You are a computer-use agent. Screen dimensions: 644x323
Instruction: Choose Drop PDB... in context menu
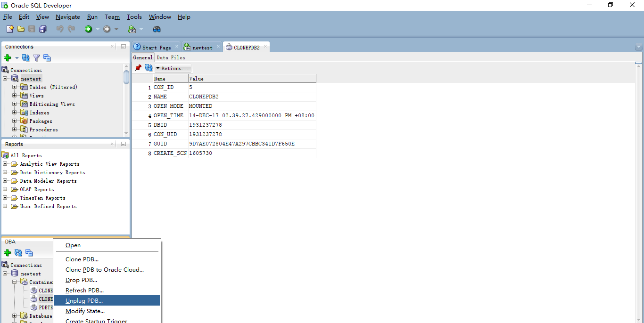tap(107, 280)
